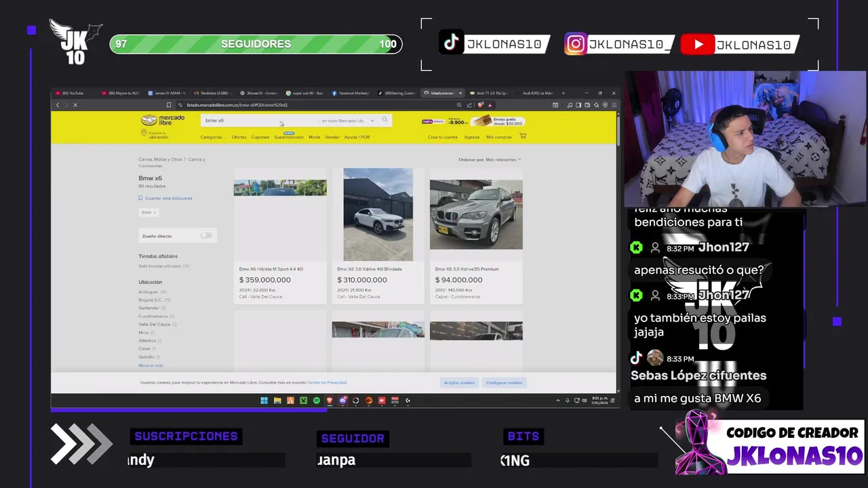Click the Logitech G Hub taskbar icon
Screen dimensions: 868x488
coord(408,401)
